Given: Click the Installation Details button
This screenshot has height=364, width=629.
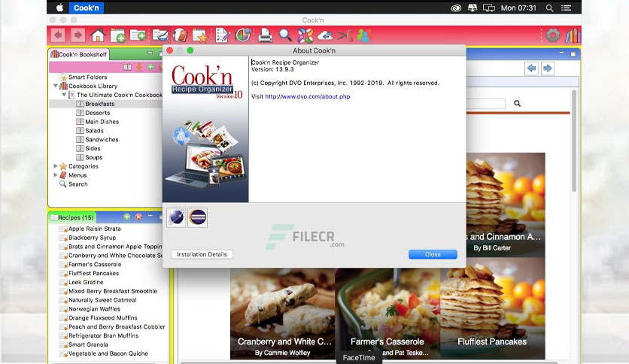Looking at the screenshot, I should [x=202, y=254].
